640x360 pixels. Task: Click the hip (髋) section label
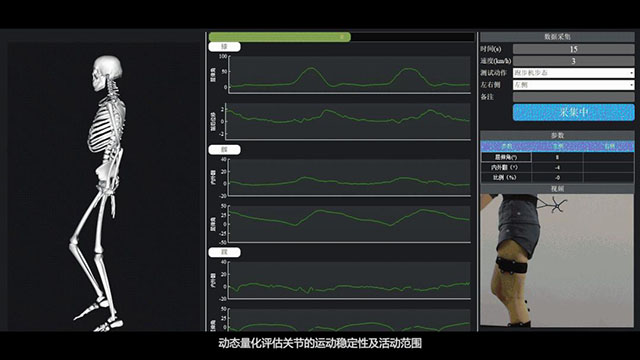(x=224, y=150)
